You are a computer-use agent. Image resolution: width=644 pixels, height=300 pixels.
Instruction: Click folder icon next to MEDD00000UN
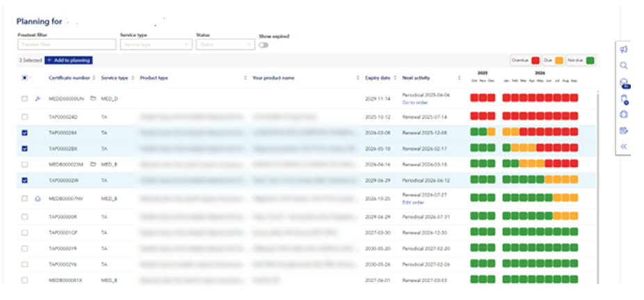[x=92, y=99]
